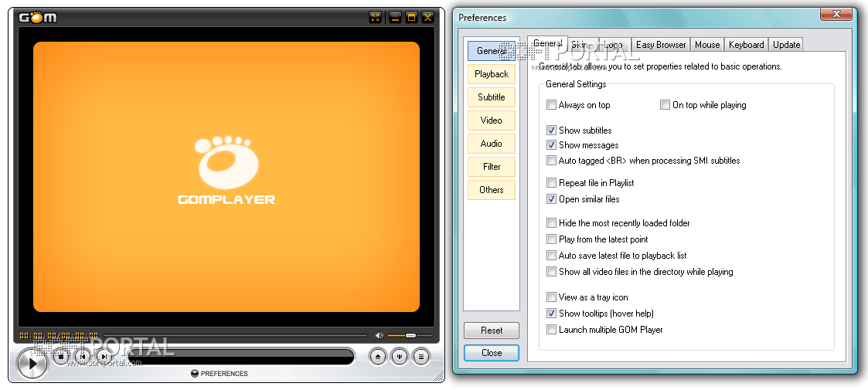The width and height of the screenshot is (868, 390).
Task: Click the GOM Player video display area
Action: [226, 177]
